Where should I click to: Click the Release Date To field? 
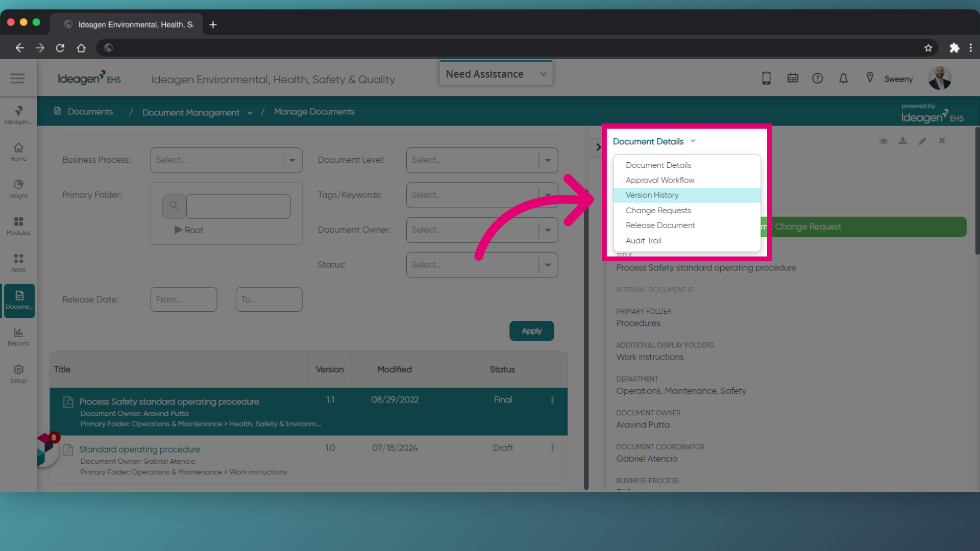tap(269, 299)
